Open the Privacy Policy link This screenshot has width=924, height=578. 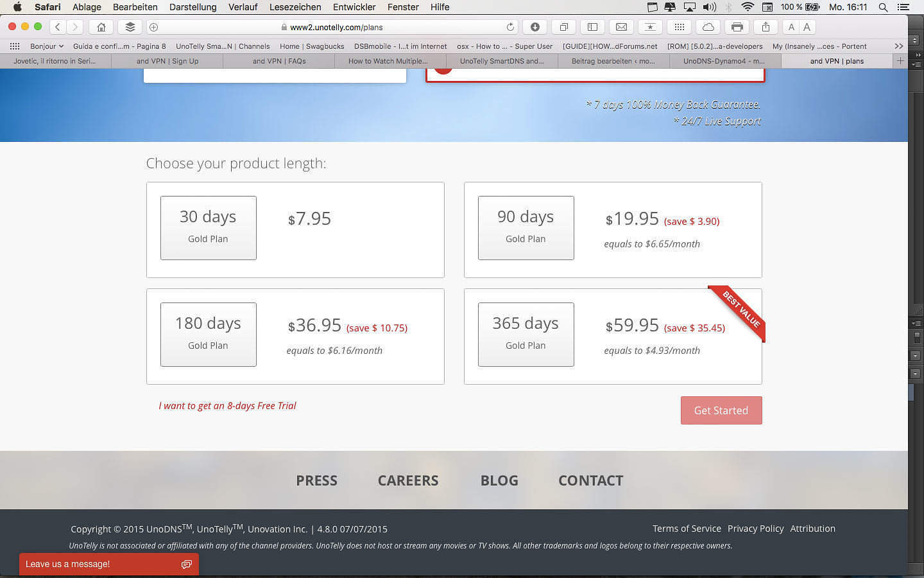[x=756, y=529]
